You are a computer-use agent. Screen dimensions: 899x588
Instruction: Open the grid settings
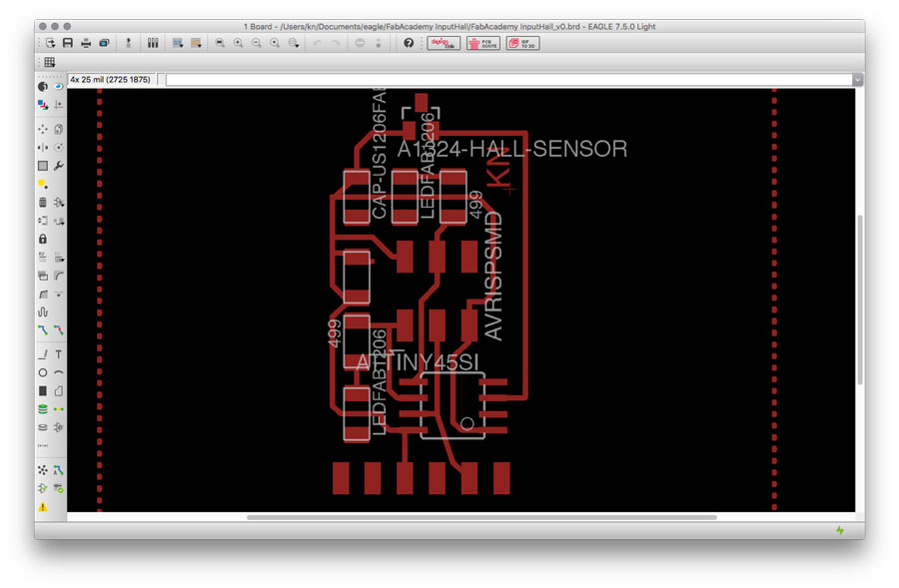tap(50, 62)
